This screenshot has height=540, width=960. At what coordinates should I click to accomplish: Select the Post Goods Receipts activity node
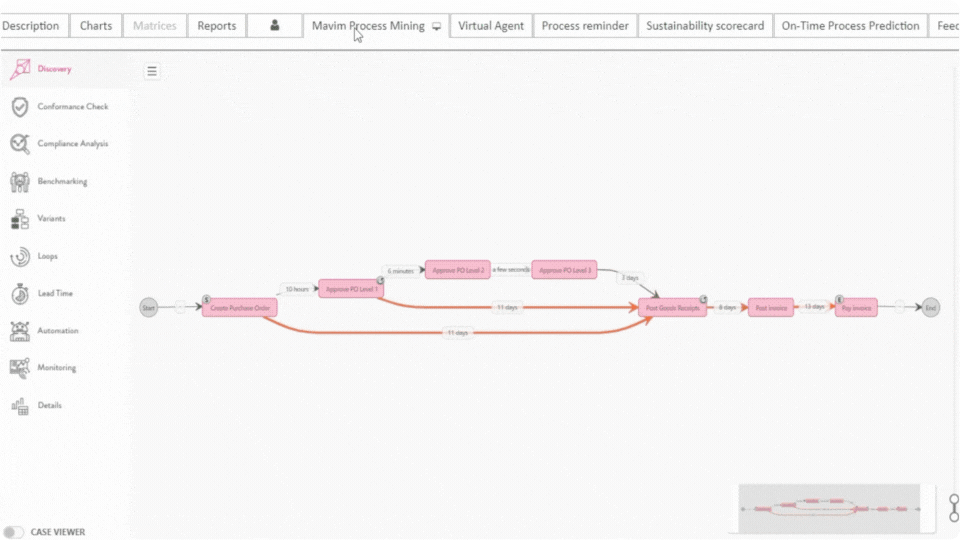(x=672, y=308)
